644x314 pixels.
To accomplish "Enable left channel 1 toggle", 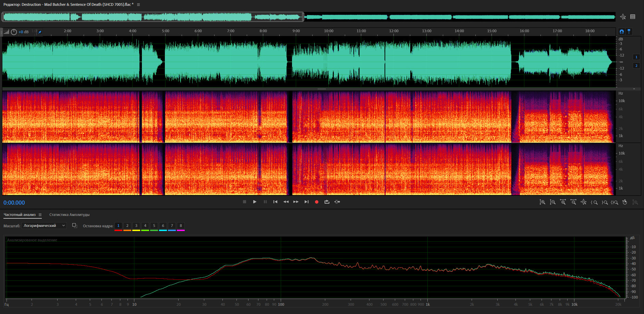I will [x=636, y=57].
